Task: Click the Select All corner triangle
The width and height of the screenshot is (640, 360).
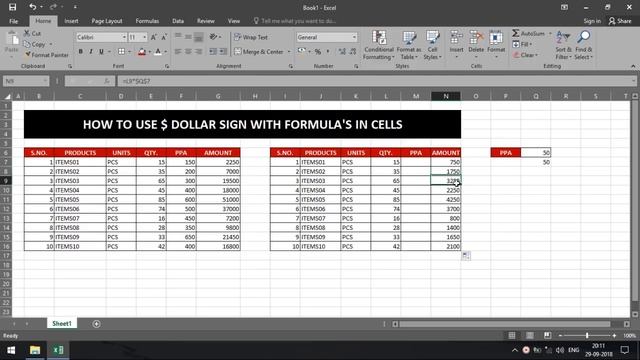Action: click(x=7, y=96)
